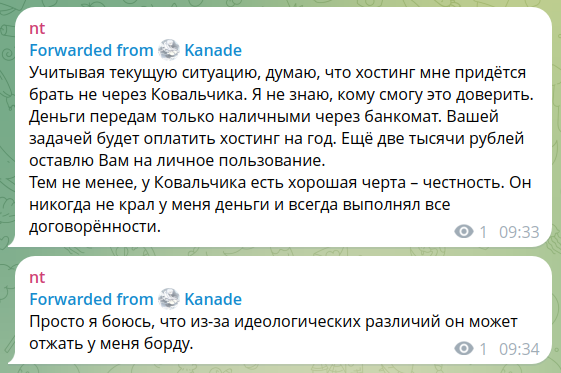The width and height of the screenshot is (561, 373).
Task: Click the message text starting "Просто я боюсь"
Action: (273, 333)
